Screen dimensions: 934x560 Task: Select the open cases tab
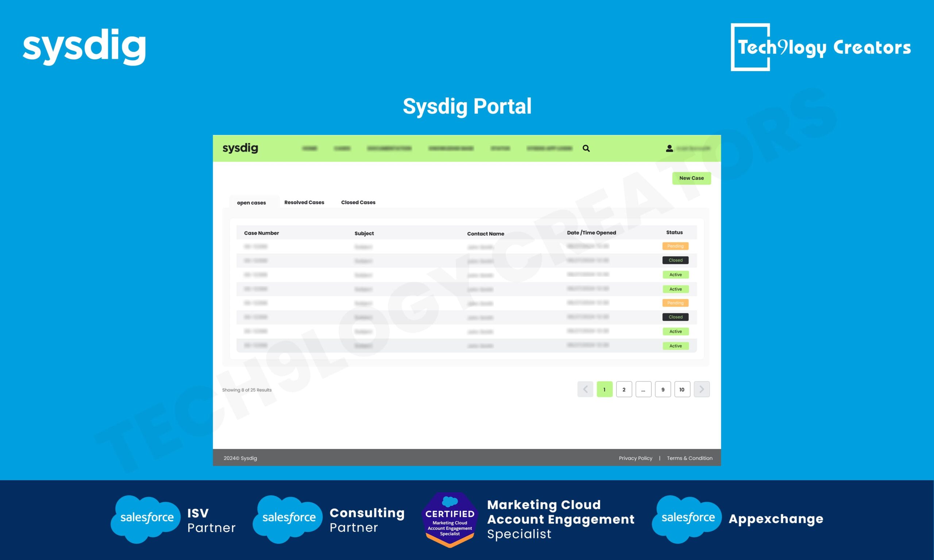pos(251,203)
